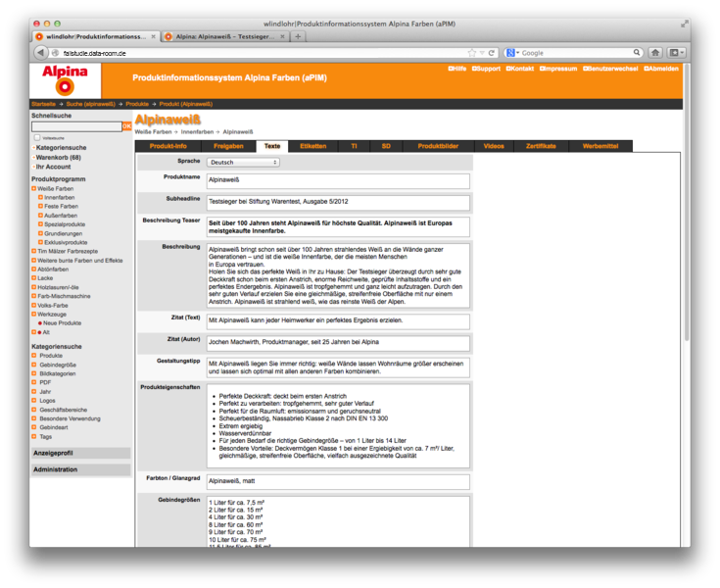Enable the Volltextsuche checkbox
The height and width of the screenshot is (588, 720).
37,137
